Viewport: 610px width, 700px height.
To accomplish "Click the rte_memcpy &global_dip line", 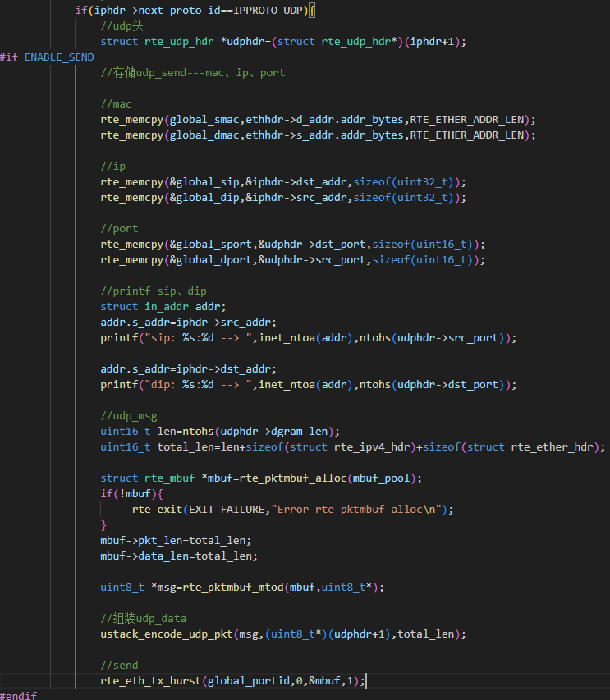I will click(283, 198).
